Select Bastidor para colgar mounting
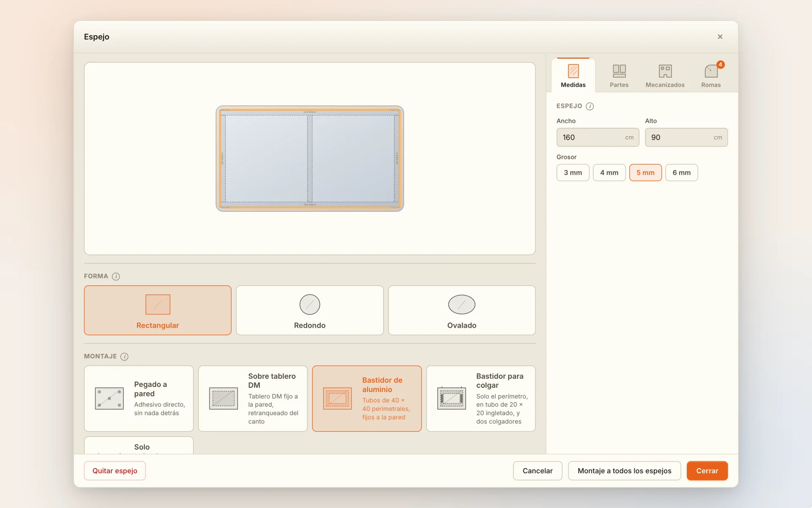 pos(481,399)
